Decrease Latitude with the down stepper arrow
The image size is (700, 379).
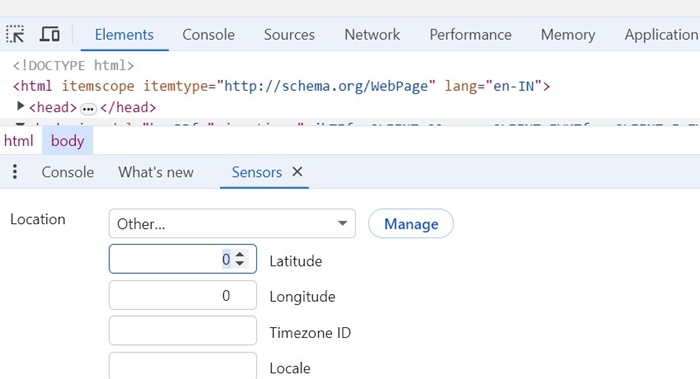240,263
